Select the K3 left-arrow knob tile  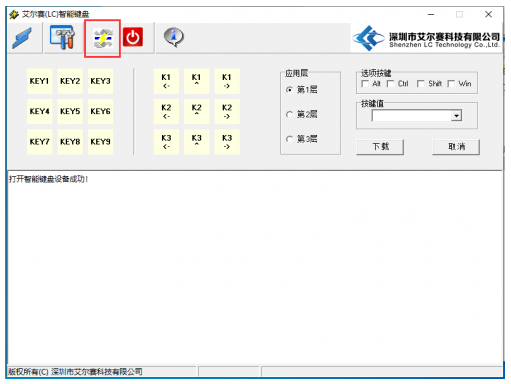(x=166, y=142)
